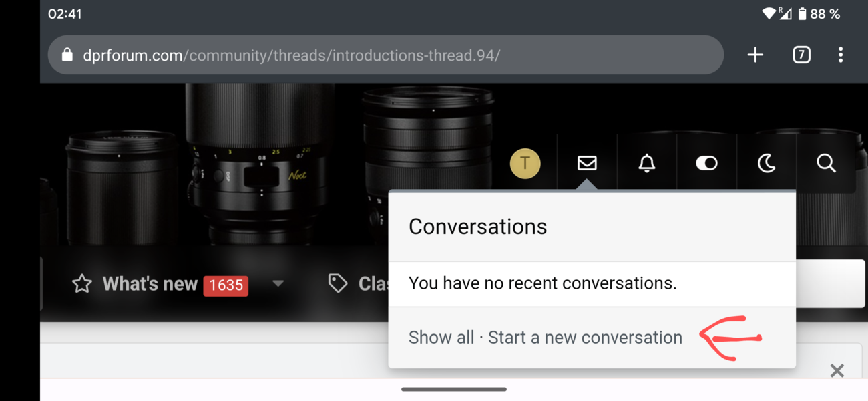Open alerts via the bell icon
868x401 pixels.
(x=646, y=162)
